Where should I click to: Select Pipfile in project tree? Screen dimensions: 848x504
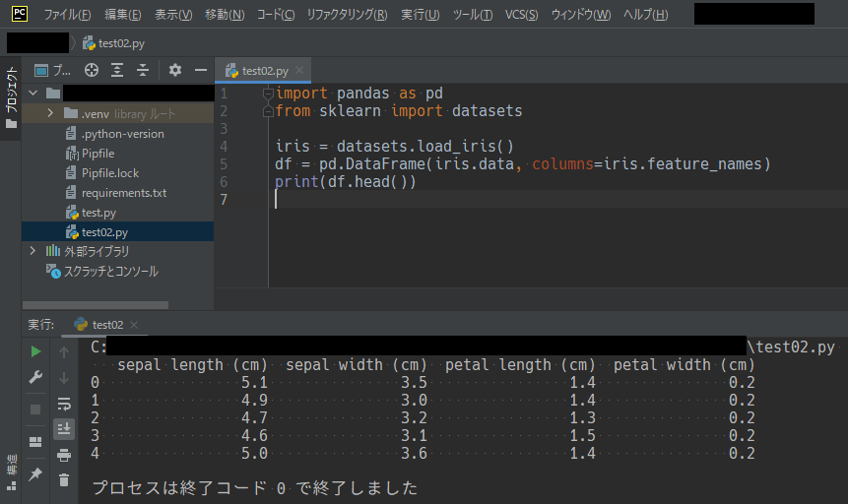coord(118,154)
